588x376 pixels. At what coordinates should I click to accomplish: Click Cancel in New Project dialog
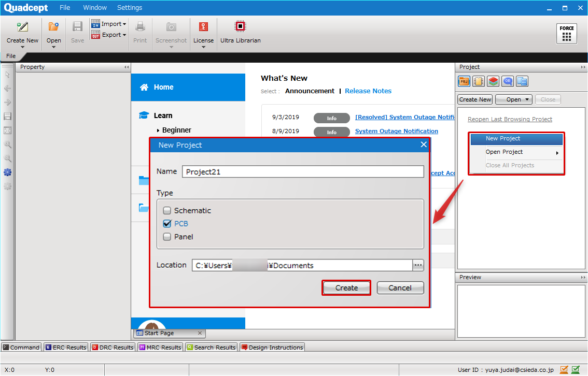(x=400, y=288)
